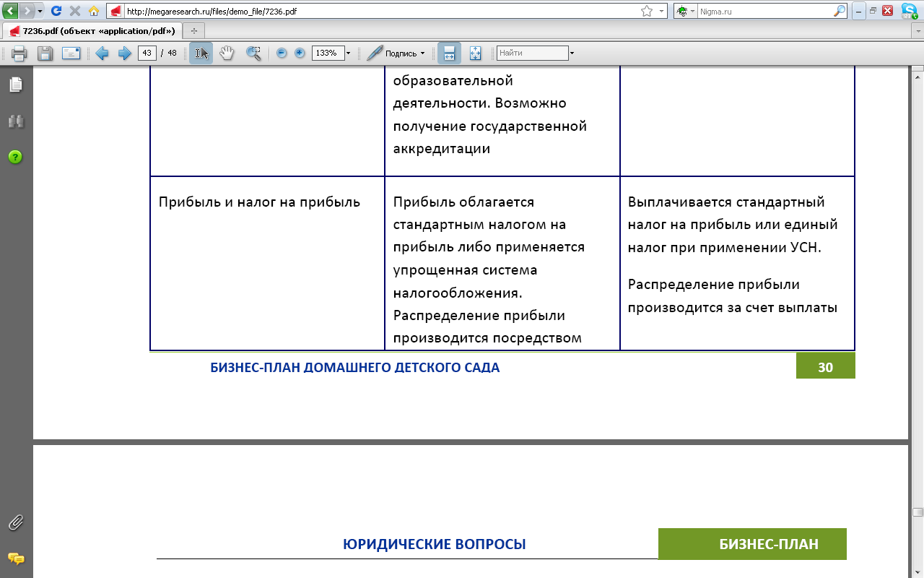924x578 pixels.
Task: Click text 'налог при применении УСН.'
Action: (725, 247)
